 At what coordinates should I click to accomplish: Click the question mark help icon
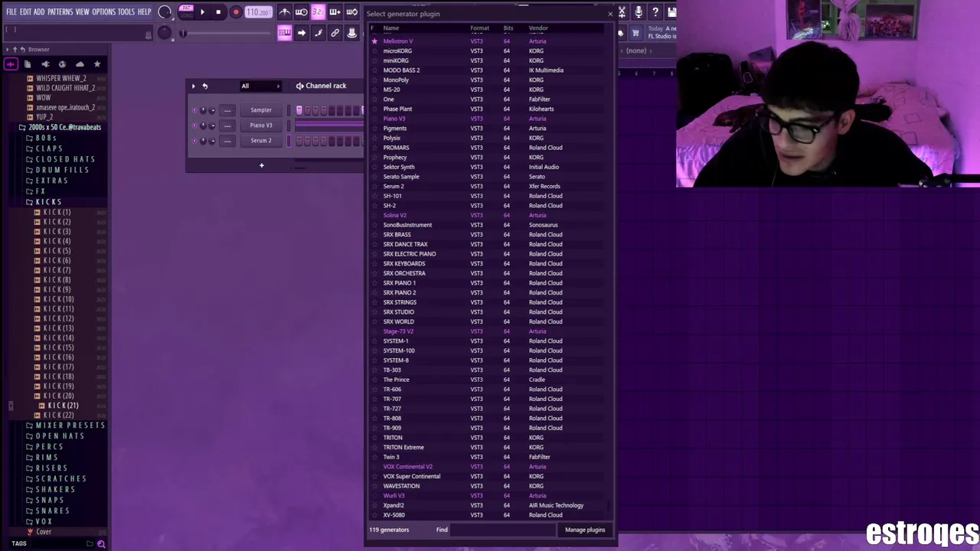tap(655, 12)
